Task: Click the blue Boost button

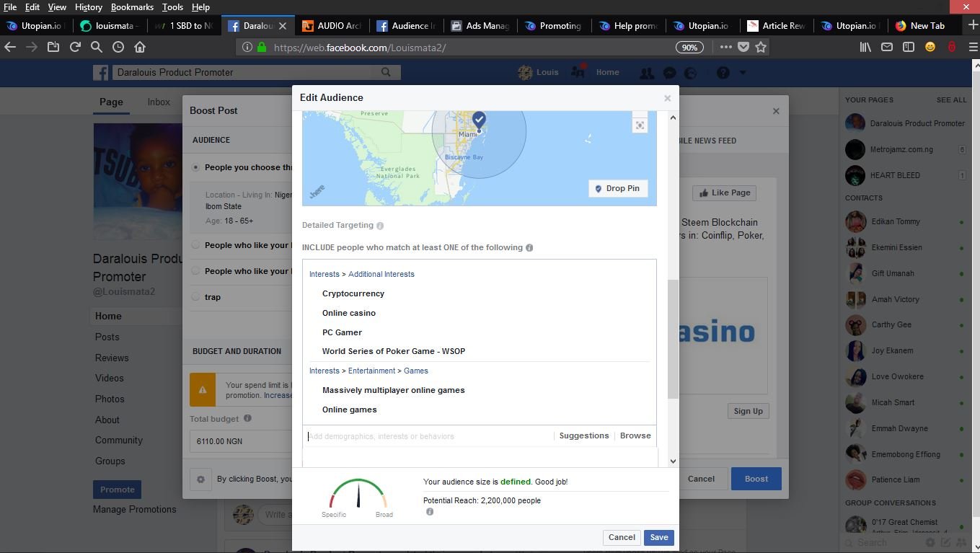Action: pyautogui.click(x=756, y=479)
